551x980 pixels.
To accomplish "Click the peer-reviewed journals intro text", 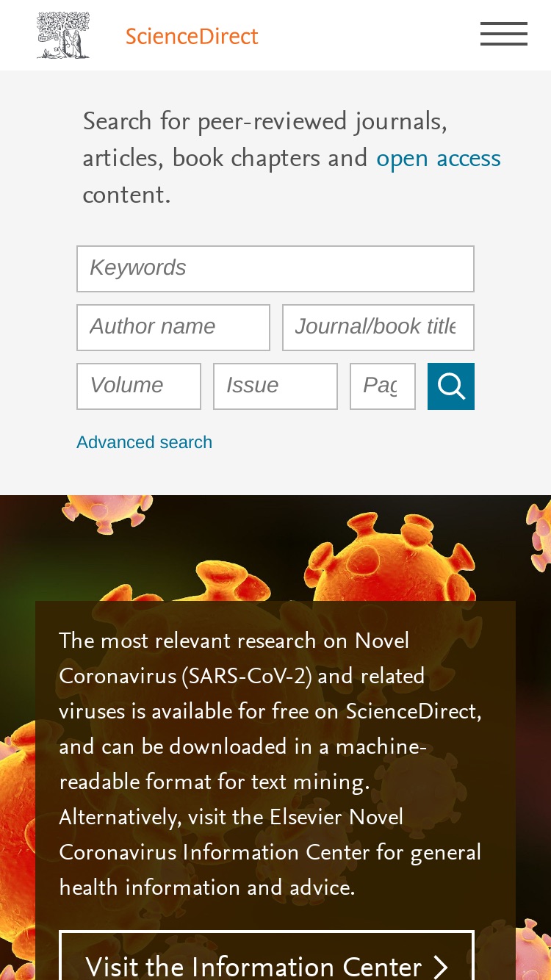I will click(292, 158).
